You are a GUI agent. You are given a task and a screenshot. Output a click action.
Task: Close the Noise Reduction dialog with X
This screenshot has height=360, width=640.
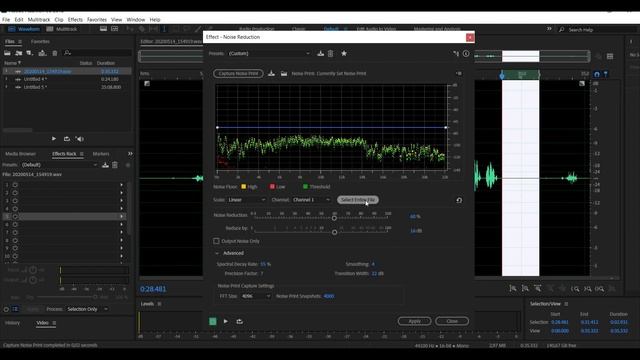click(470, 37)
